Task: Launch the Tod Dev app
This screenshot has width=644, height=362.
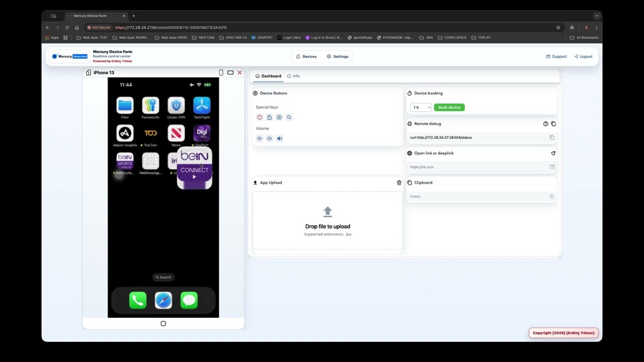Action: (151, 133)
